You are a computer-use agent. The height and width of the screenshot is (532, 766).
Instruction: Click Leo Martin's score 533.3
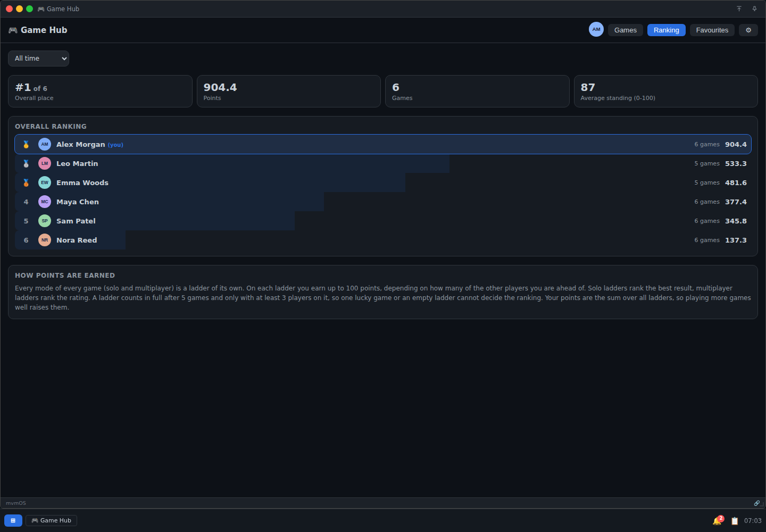click(x=736, y=164)
